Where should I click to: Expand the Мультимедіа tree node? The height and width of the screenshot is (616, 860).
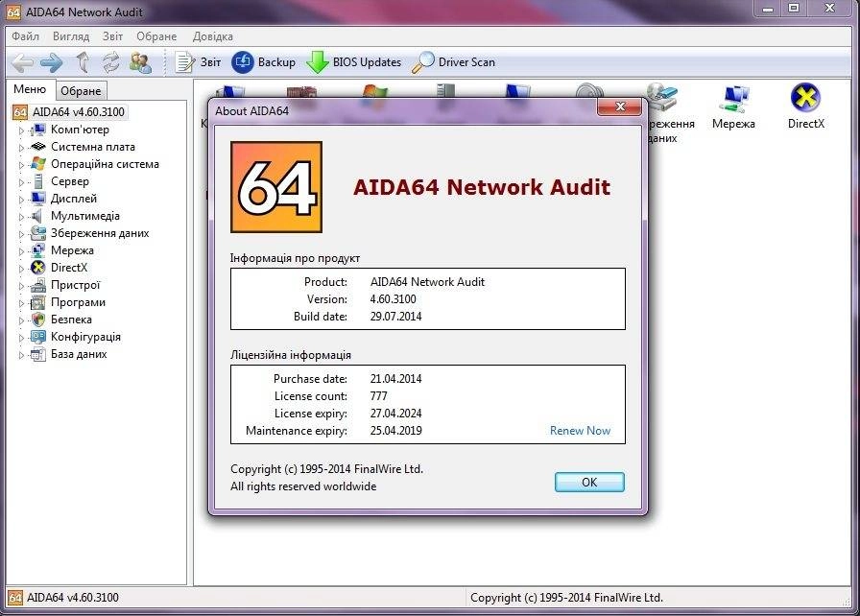pyautogui.click(x=21, y=217)
